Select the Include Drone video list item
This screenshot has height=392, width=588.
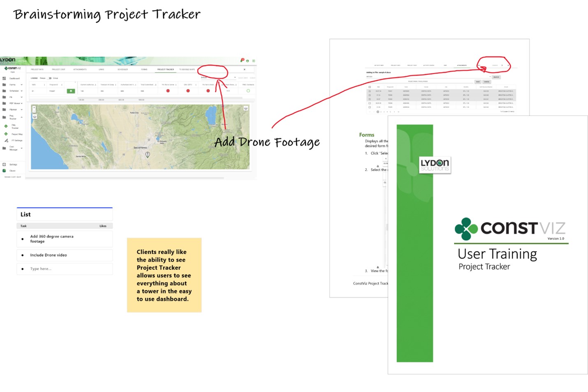point(65,255)
